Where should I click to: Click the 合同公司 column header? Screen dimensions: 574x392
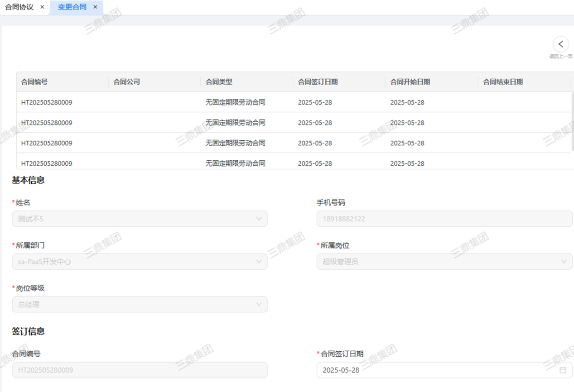point(126,82)
